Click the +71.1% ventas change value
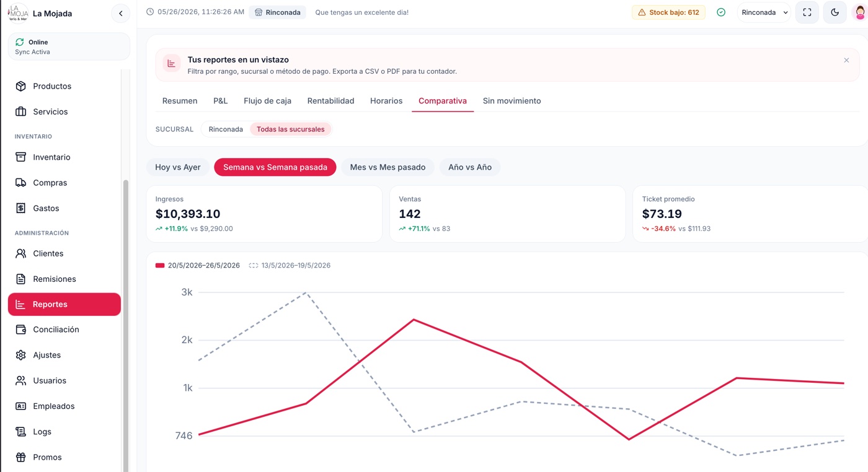Viewport: 868px width, 472px height. point(419,229)
